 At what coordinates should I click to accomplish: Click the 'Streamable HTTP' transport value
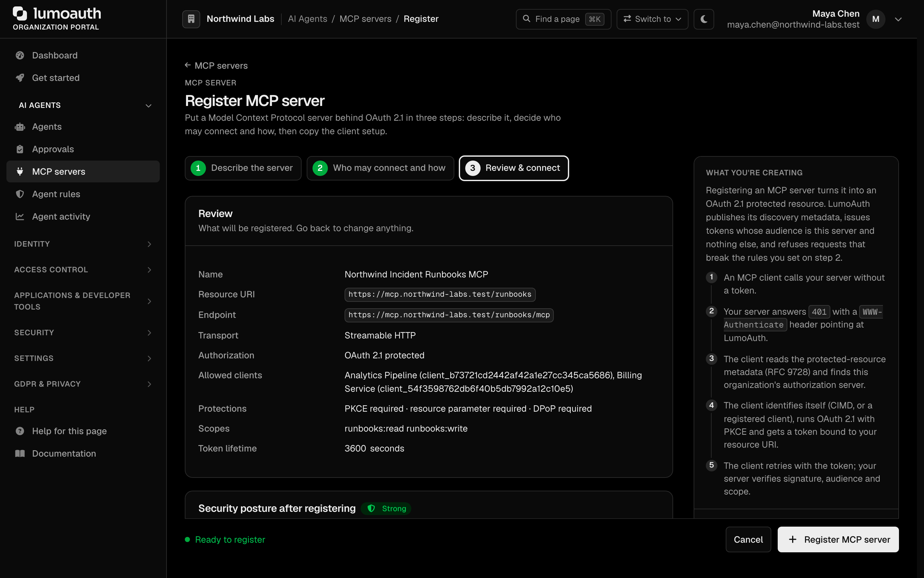tap(380, 335)
